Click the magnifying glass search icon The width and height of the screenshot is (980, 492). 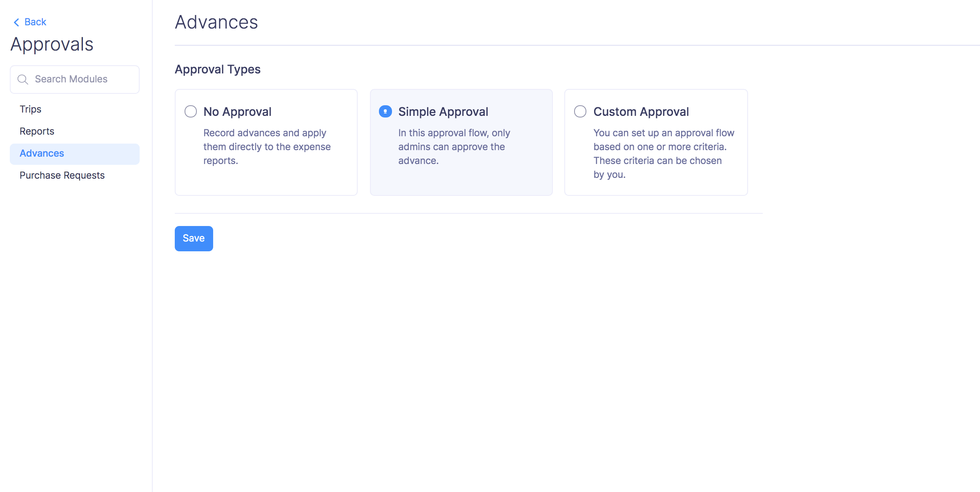(x=23, y=80)
